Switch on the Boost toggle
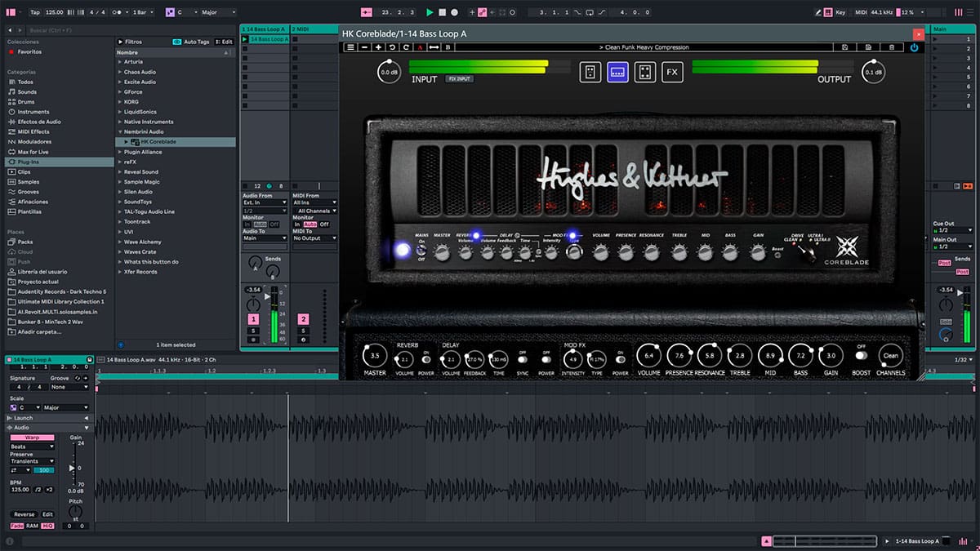 (x=860, y=356)
